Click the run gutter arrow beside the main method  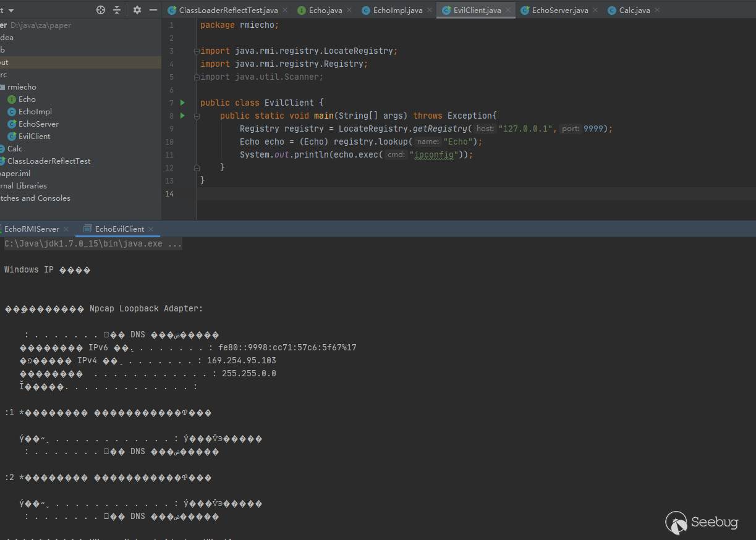tap(182, 116)
